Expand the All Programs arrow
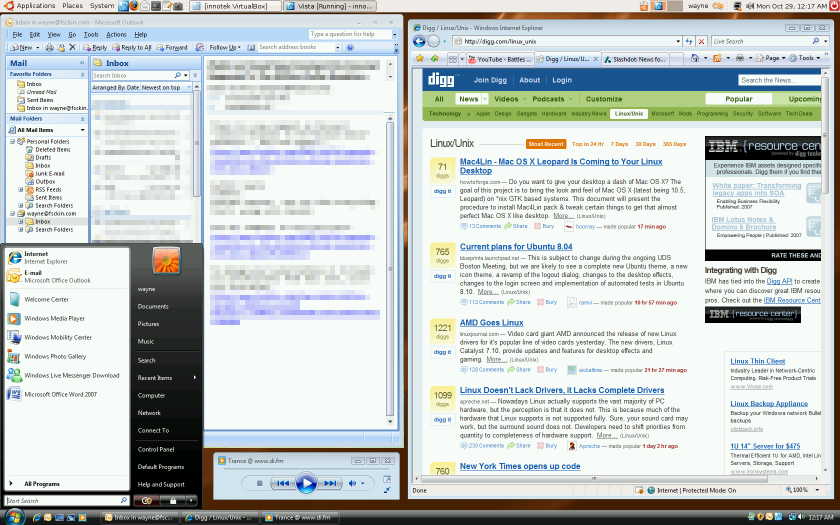840x525 pixels. tap(11, 484)
